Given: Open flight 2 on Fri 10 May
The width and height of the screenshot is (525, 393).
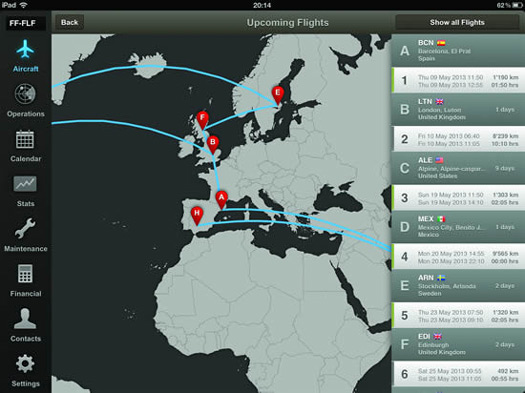Looking at the screenshot, I should [x=458, y=139].
